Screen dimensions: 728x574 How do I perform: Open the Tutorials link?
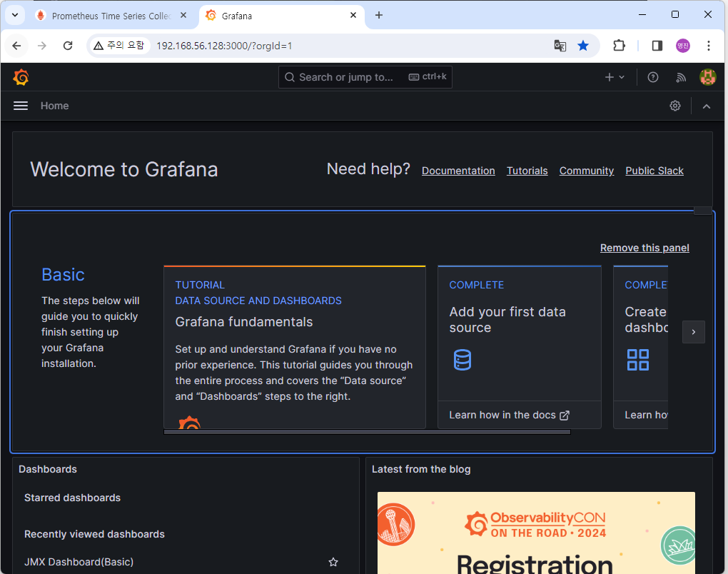click(x=527, y=171)
